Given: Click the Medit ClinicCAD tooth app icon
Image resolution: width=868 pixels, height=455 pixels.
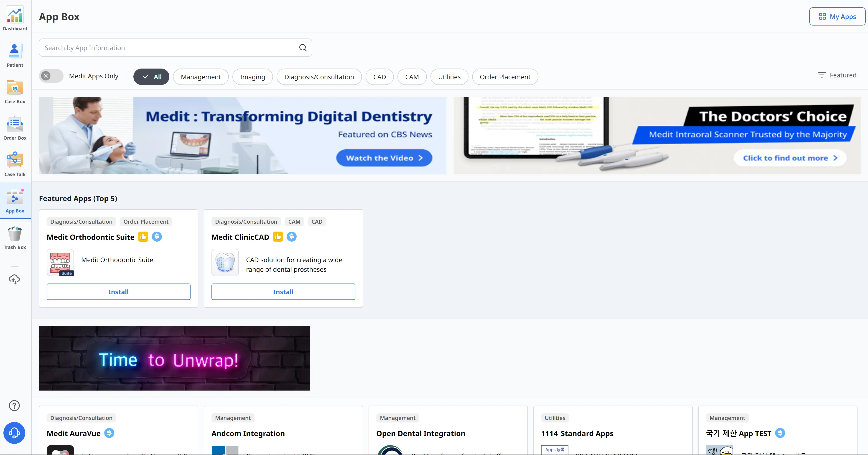Looking at the screenshot, I should [225, 263].
